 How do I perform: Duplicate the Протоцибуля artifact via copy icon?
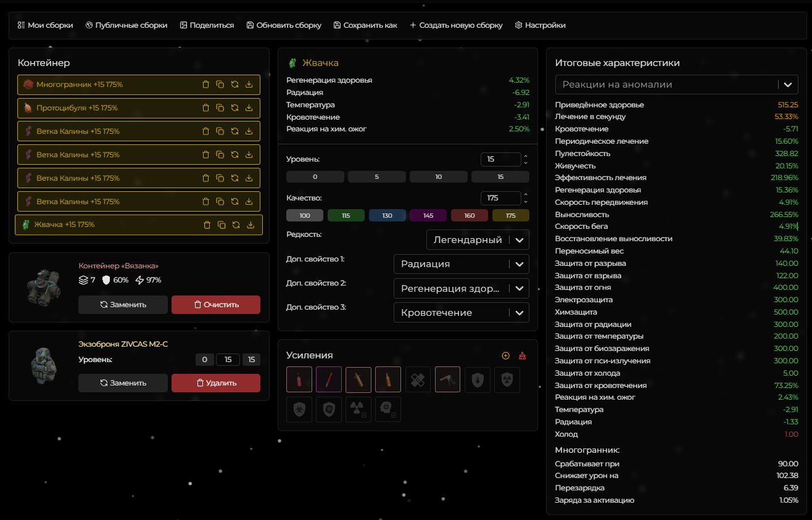tap(220, 108)
